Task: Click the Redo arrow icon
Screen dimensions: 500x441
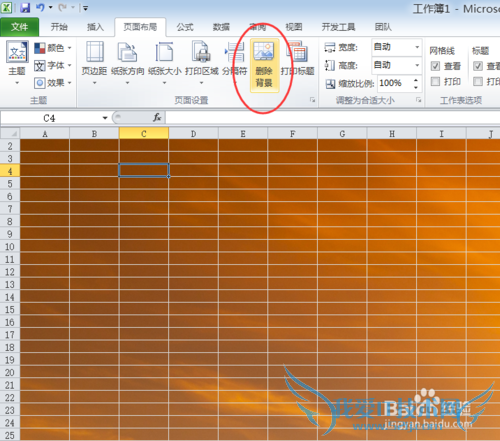Action: click(62, 7)
